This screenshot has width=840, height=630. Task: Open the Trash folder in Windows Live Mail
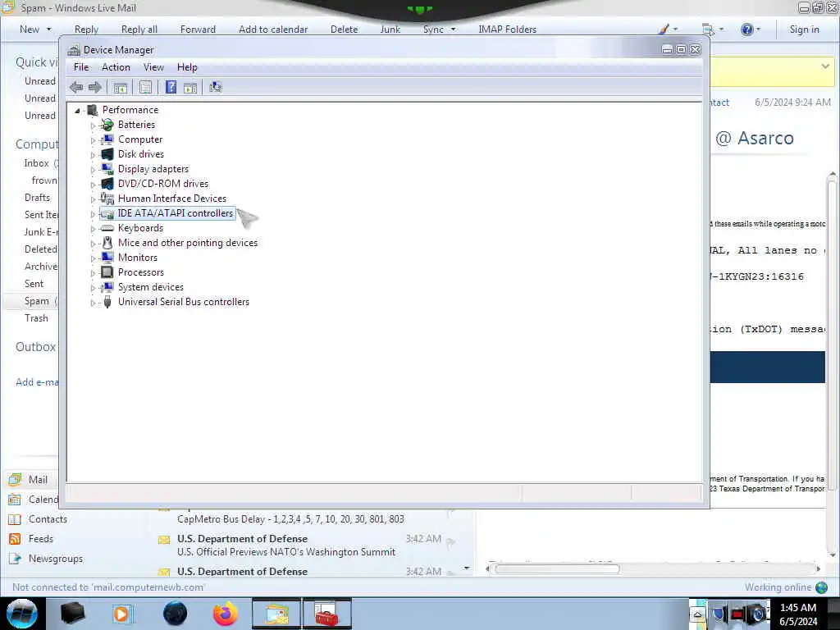tap(36, 318)
